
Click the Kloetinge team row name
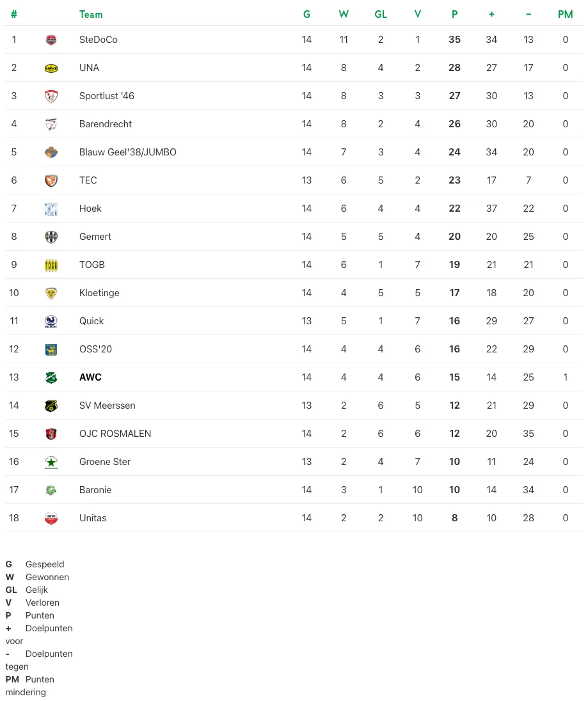[99, 293]
